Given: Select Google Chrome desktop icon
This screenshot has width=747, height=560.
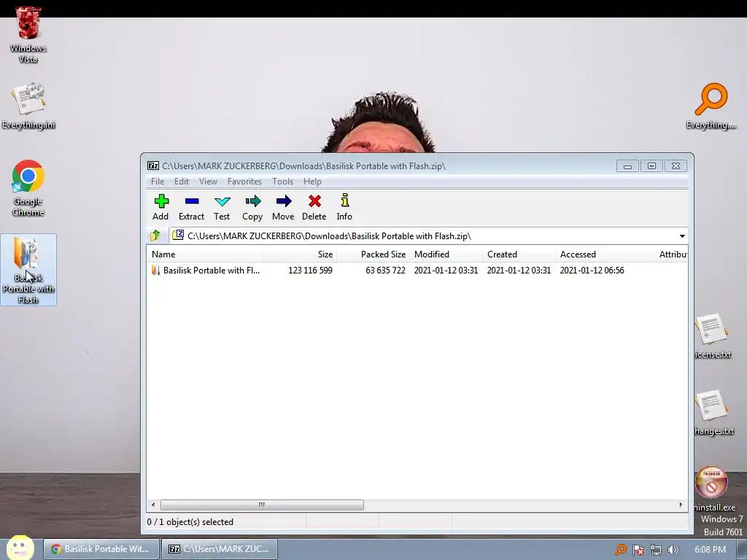Looking at the screenshot, I should [x=28, y=188].
